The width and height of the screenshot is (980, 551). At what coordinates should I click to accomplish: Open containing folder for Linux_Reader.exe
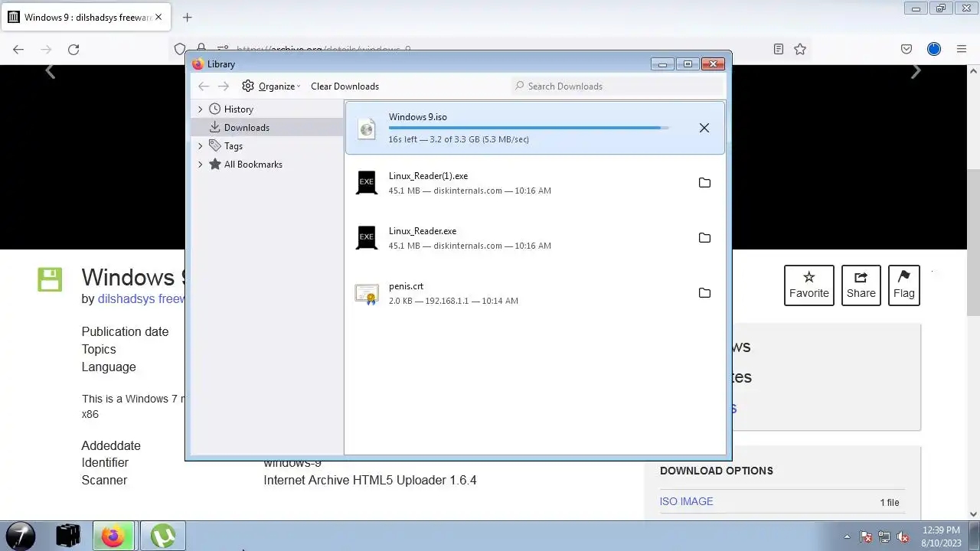coord(704,238)
